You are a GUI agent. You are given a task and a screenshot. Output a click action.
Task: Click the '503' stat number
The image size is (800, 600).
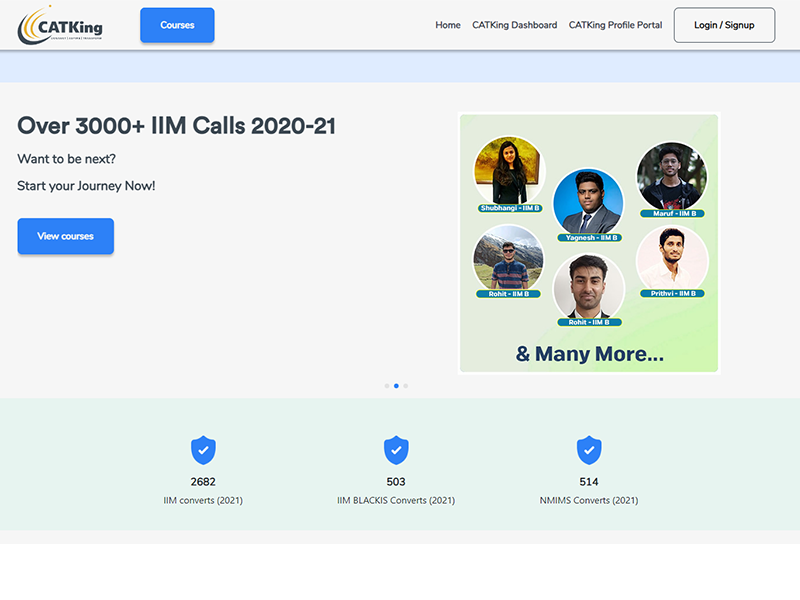pos(396,482)
